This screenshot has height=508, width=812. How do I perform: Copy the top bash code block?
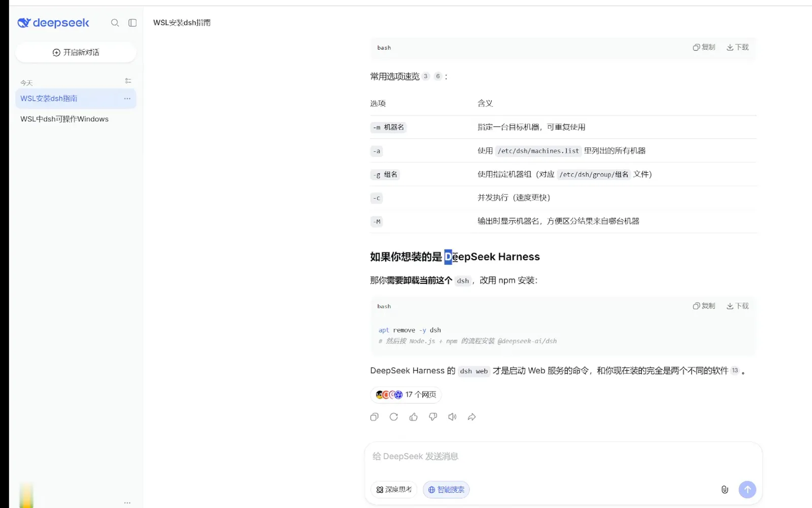point(704,47)
